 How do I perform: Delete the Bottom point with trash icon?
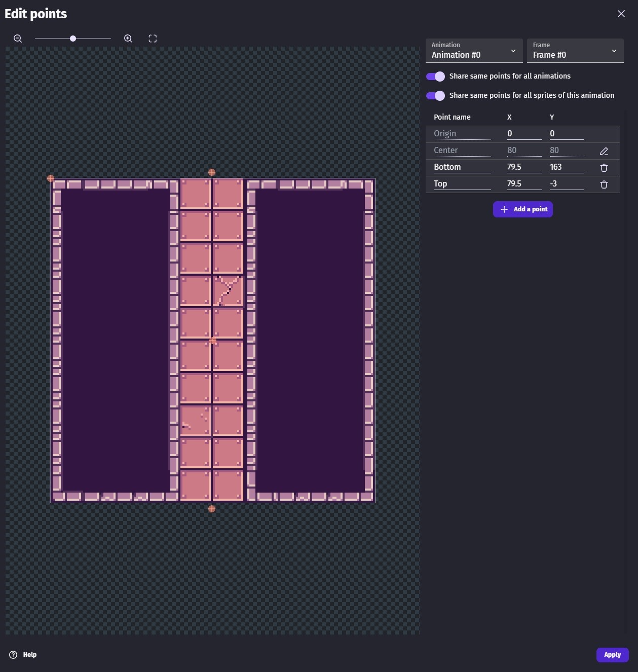tap(604, 168)
